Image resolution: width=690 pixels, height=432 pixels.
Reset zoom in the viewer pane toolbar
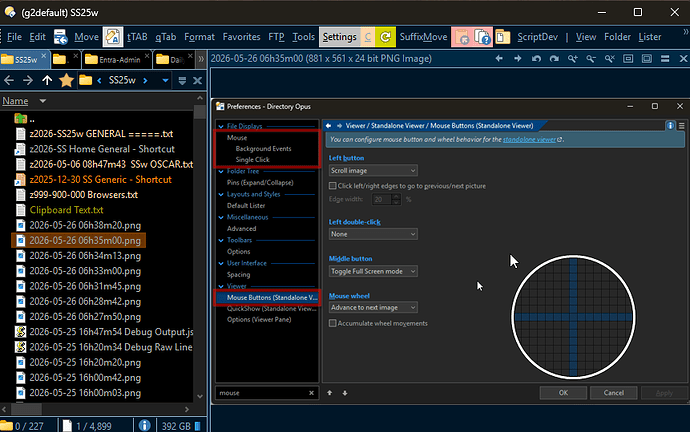(x=609, y=59)
